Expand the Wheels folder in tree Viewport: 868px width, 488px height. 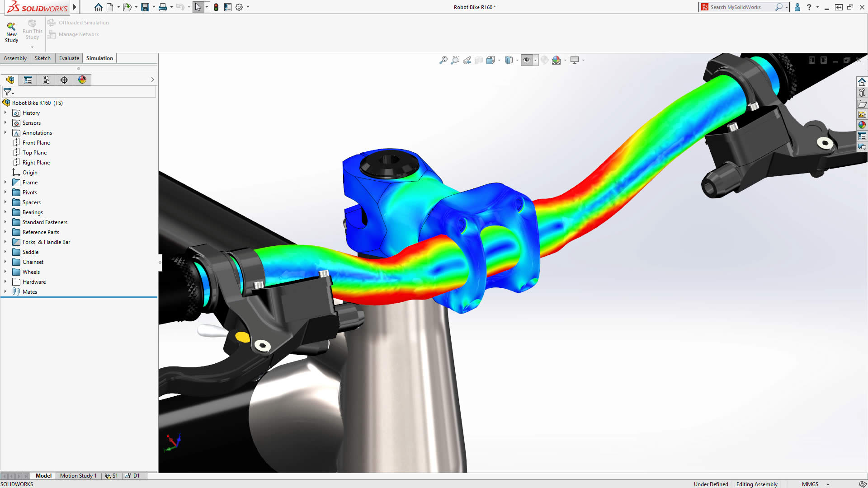pos(5,272)
